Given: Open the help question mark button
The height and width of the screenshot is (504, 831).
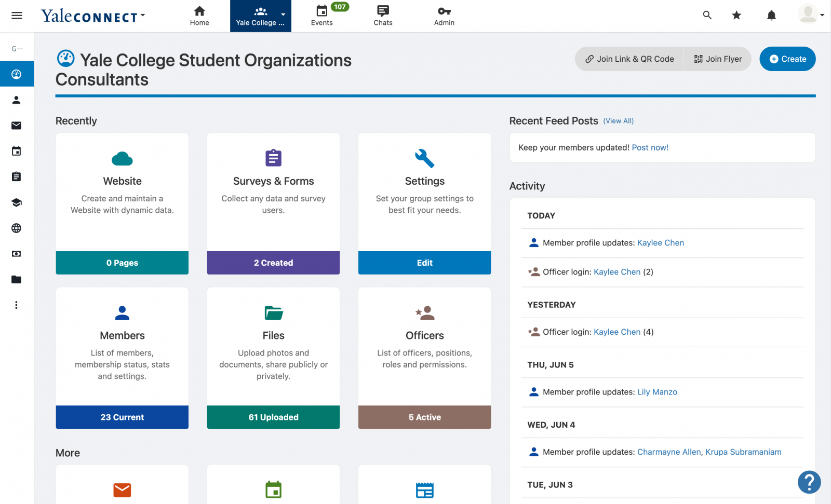Looking at the screenshot, I should point(809,482).
